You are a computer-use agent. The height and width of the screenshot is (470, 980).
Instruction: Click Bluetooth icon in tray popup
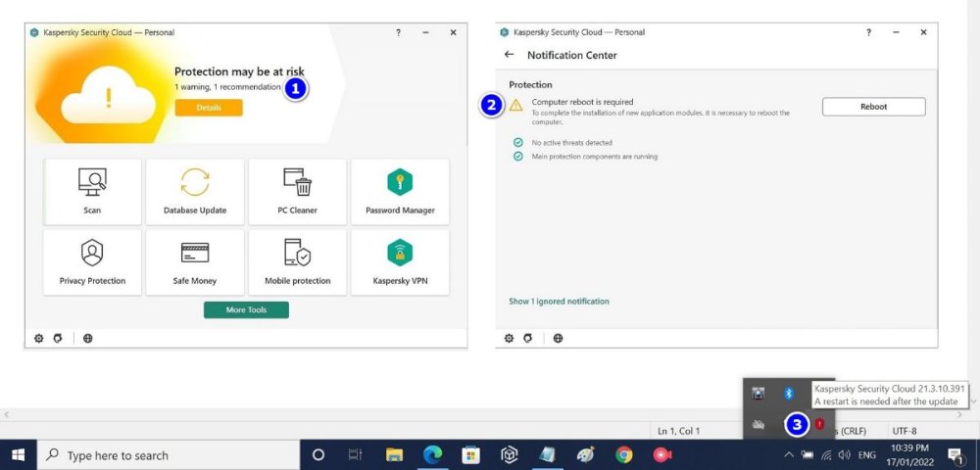(789, 394)
